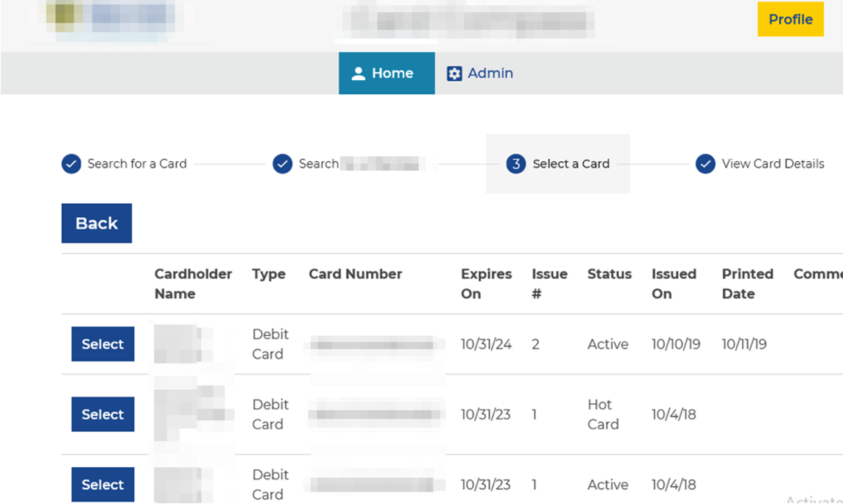This screenshot has width=843, height=504.
Task: Click the Select a Card step label
Action: (571, 163)
